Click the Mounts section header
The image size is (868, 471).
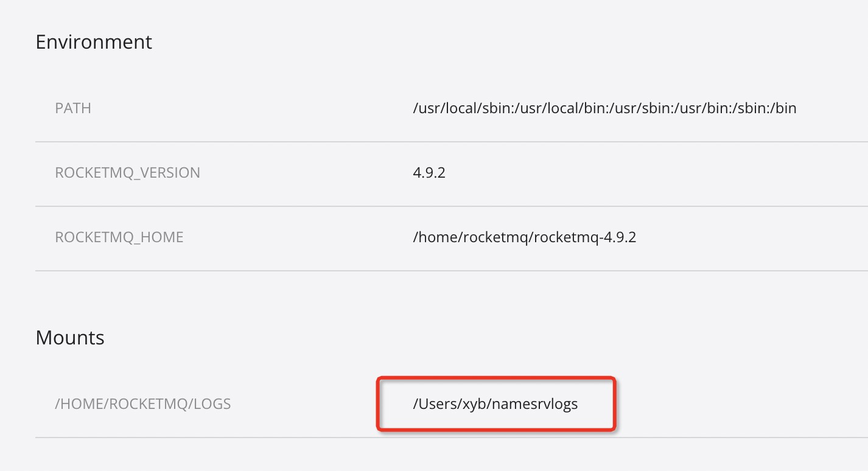tap(71, 338)
